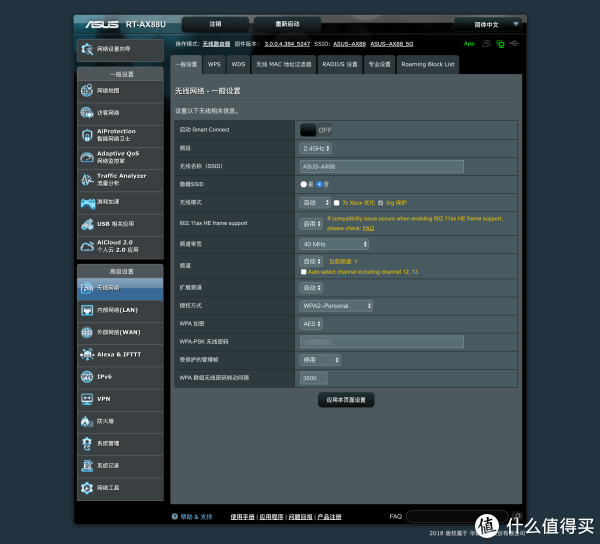
Task: Open the WPA2-Personal authentication dropdown
Action: tap(337, 306)
